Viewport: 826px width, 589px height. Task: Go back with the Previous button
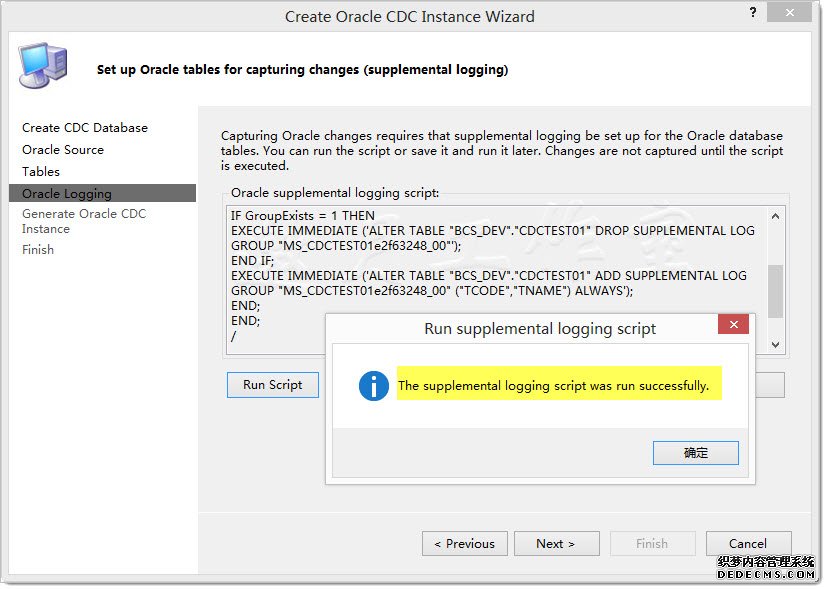464,543
